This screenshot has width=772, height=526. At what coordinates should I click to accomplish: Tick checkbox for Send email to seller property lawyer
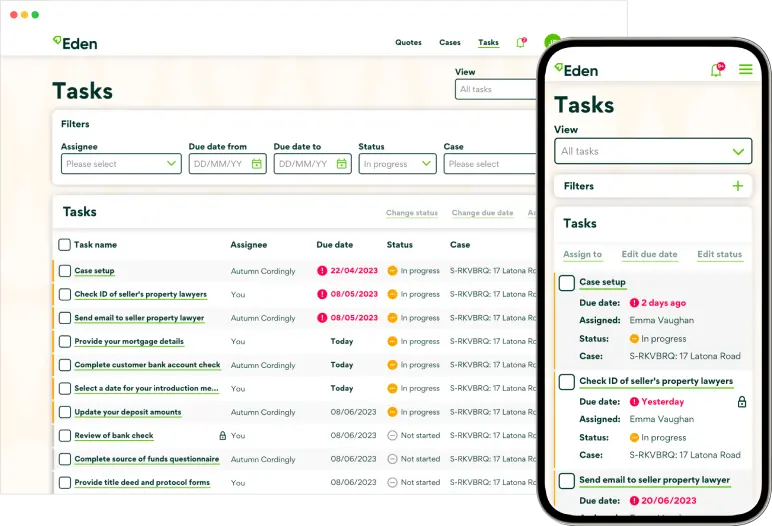coord(64,318)
